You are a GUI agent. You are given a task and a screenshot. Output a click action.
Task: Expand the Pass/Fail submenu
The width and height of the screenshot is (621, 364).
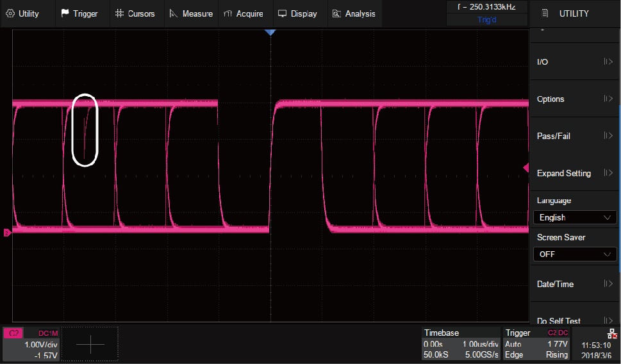point(575,136)
